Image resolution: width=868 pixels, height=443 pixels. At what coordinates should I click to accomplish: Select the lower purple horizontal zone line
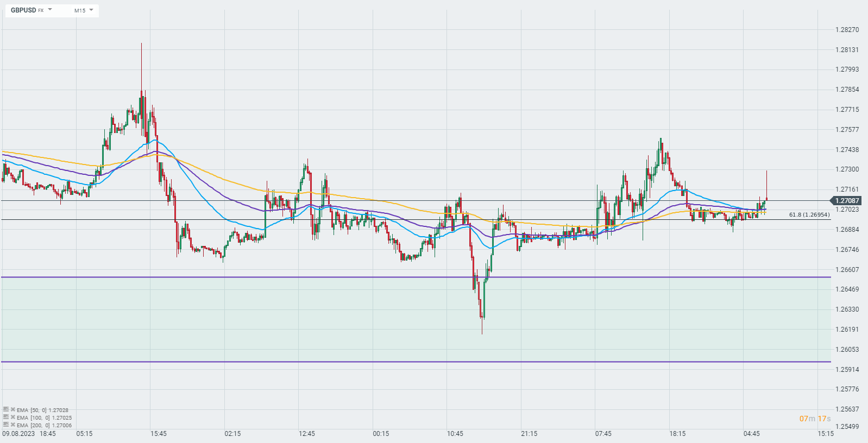416,362
